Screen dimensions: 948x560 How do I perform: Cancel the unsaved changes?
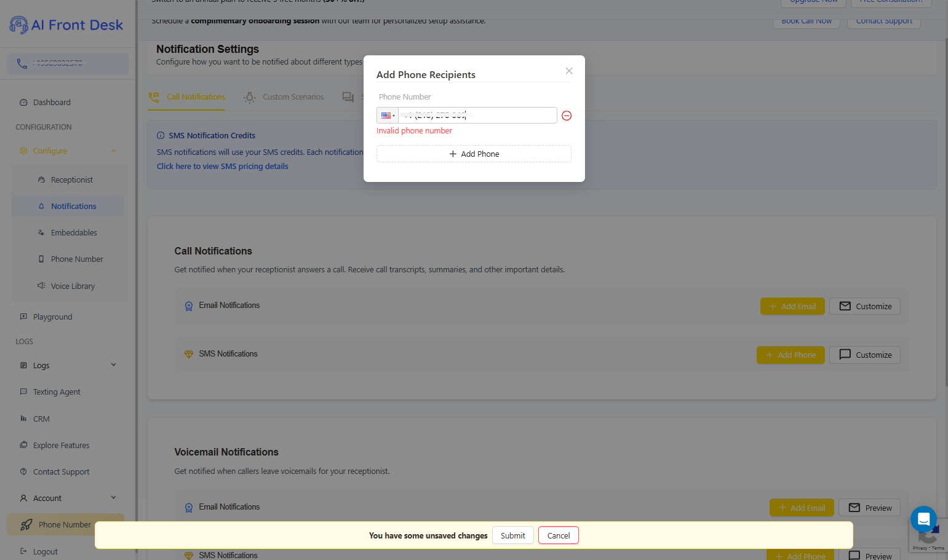[559, 535]
